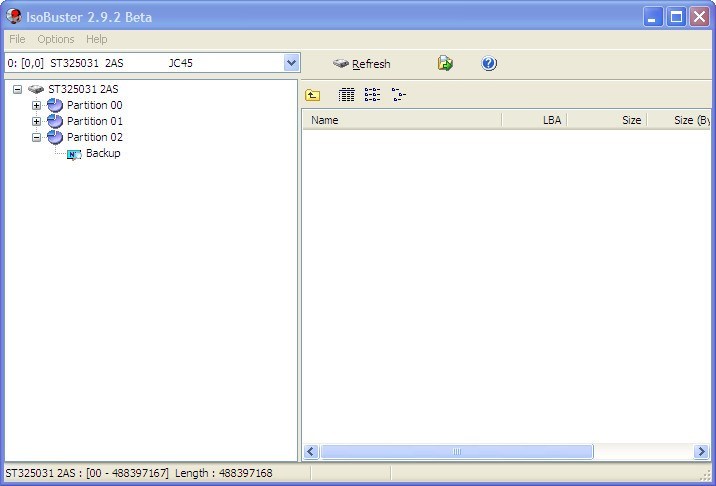Select Partition 01 label

tap(95, 121)
